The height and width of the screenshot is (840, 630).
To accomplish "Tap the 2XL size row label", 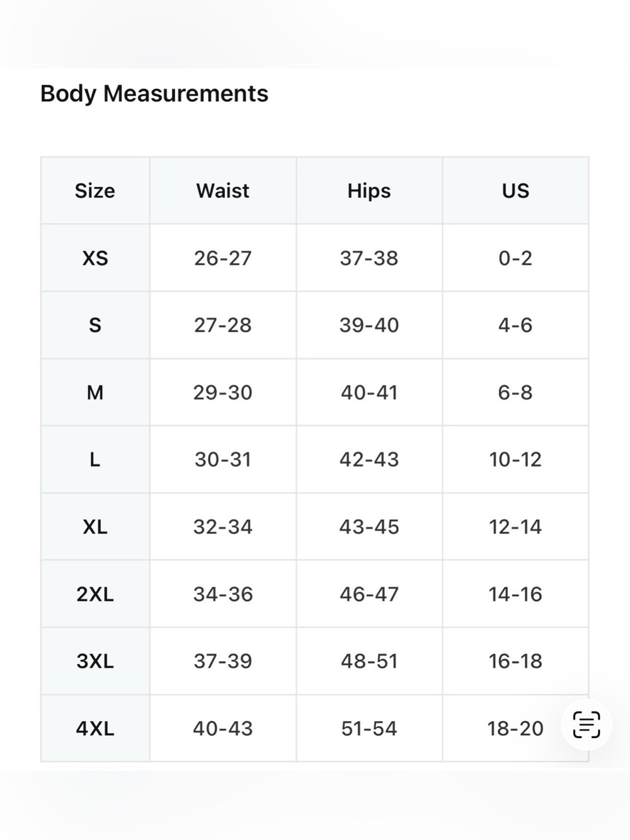I will click(95, 594).
